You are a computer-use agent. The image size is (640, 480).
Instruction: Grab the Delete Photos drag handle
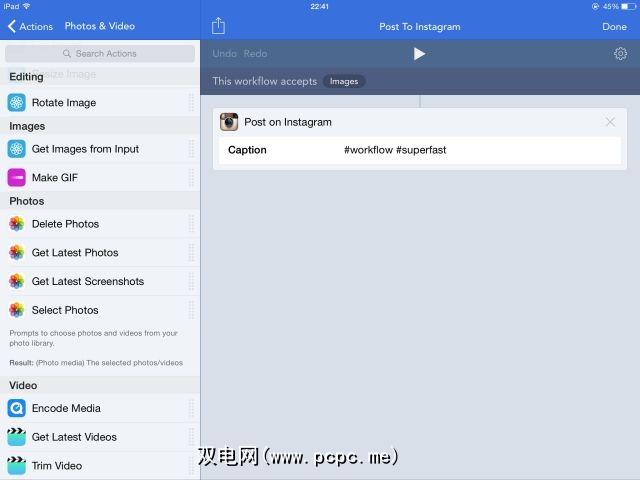coord(191,224)
